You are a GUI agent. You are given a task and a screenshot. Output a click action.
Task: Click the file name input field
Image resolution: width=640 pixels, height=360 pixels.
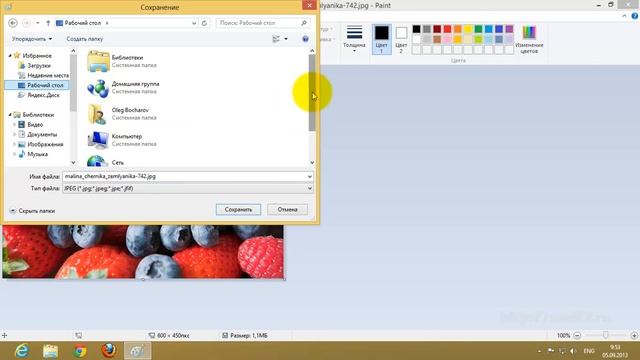pyautogui.click(x=184, y=176)
